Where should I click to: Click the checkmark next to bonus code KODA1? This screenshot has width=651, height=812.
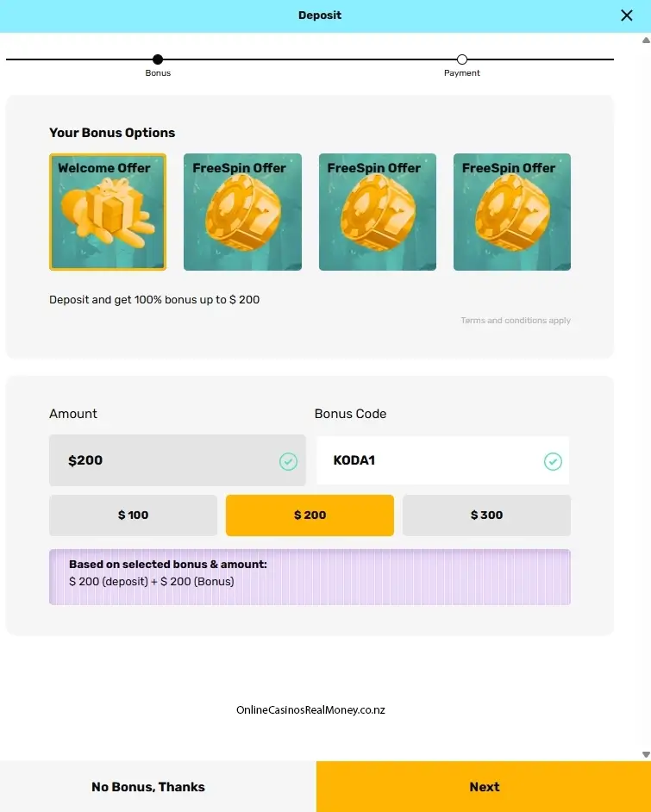[553, 461]
